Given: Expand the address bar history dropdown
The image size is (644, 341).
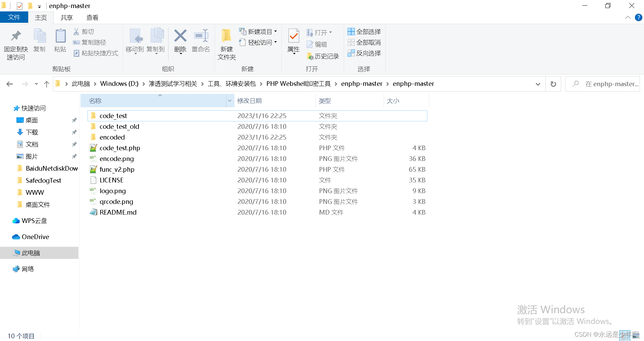Looking at the screenshot, I should click(x=538, y=84).
